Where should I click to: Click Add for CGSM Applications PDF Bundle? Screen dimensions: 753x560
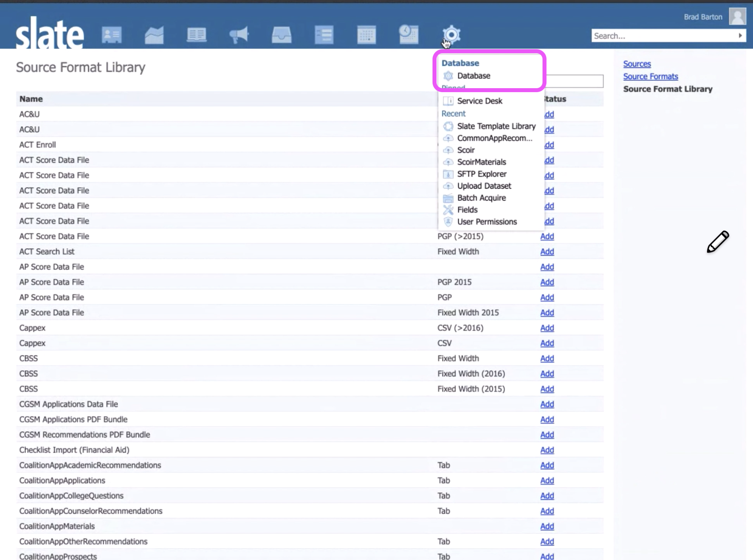click(x=547, y=419)
